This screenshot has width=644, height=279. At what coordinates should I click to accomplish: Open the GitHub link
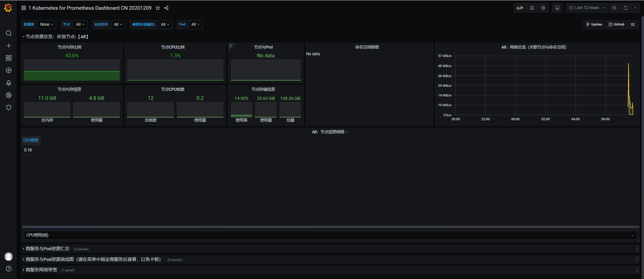pyautogui.click(x=616, y=24)
